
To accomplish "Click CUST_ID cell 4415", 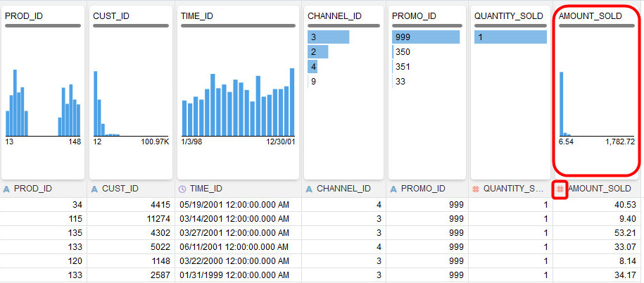I will [131, 205].
